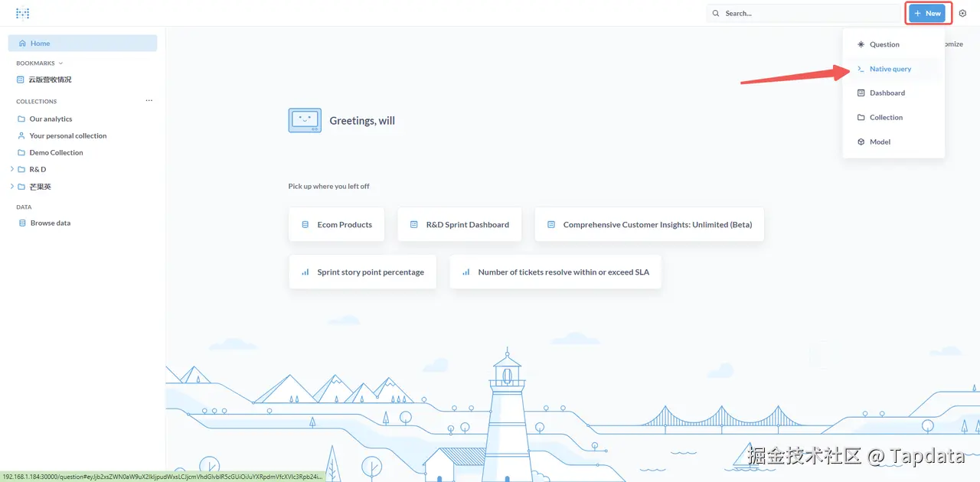This screenshot has width=980, height=482.
Task: Select Question from the New menu
Action: [x=893, y=44]
